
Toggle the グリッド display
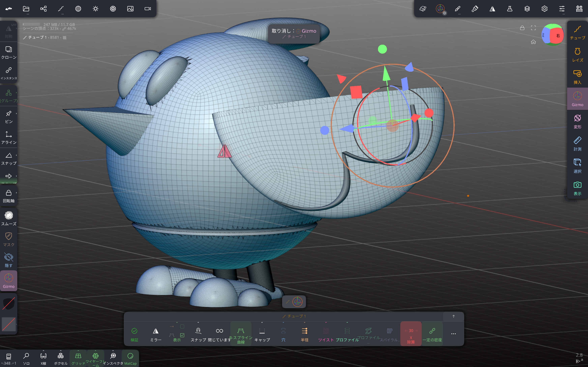[x=78, y=358]
